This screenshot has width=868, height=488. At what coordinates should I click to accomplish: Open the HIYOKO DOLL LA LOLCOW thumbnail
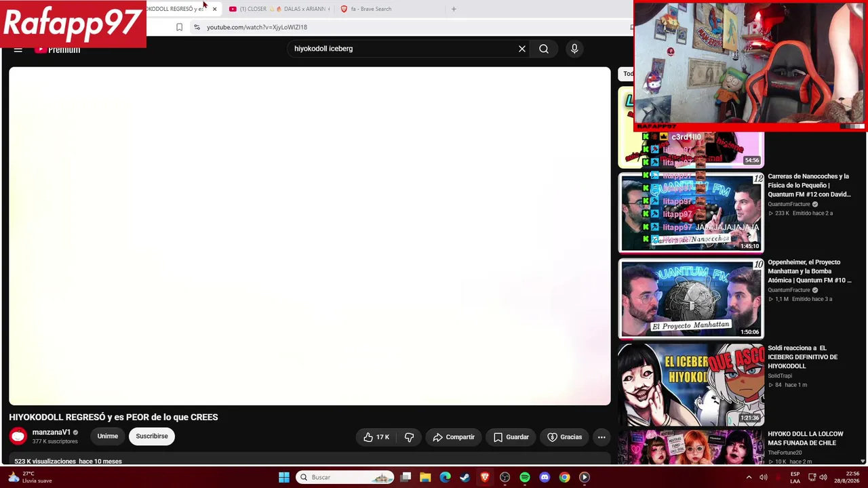[691, 447]
